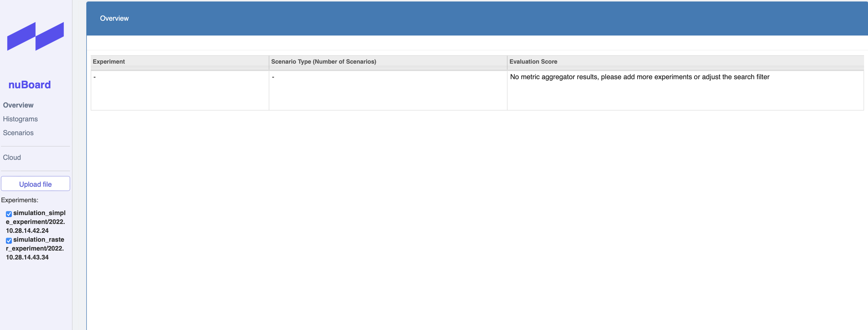Uncheck the simulation_raster_experiment checkbox
This screenshot has width=868, height=330.
pos(8,240)
